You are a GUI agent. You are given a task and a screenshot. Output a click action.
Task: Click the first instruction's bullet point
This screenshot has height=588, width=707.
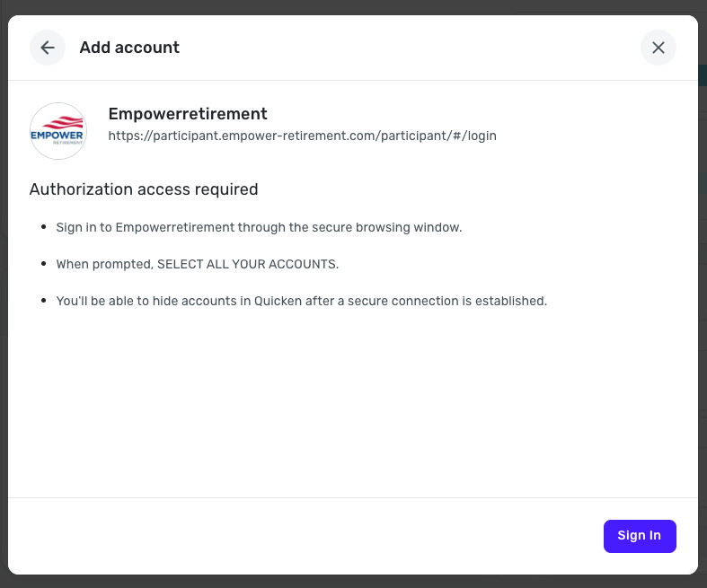44,227
